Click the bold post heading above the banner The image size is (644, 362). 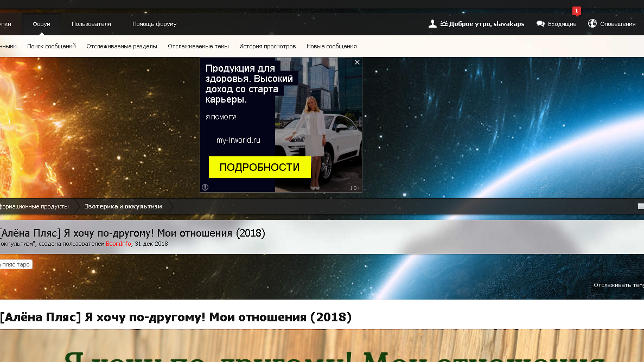click(176, 317)
